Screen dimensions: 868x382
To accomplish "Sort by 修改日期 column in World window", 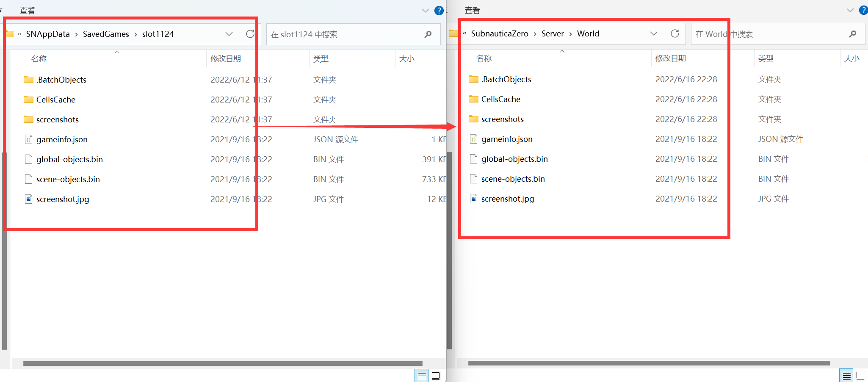I will coord(671,58).
